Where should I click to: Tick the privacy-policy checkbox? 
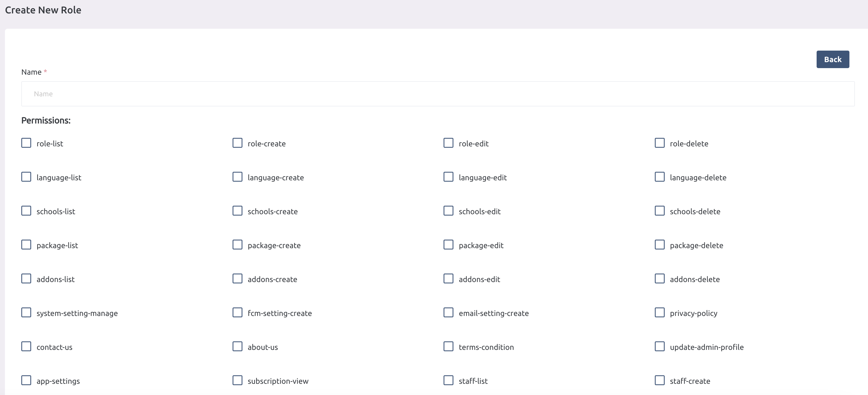(659, 313)
